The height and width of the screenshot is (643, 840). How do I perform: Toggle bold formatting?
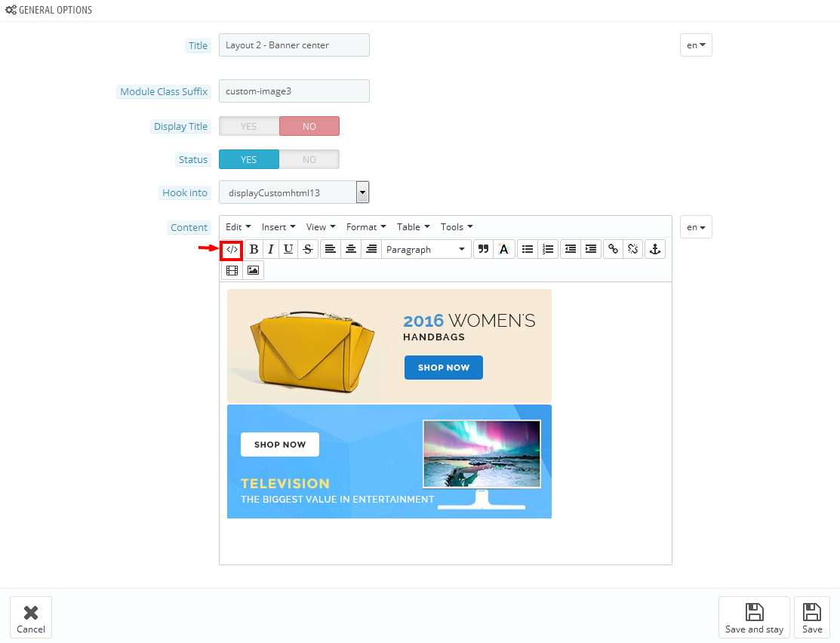(x=254, y=249)
